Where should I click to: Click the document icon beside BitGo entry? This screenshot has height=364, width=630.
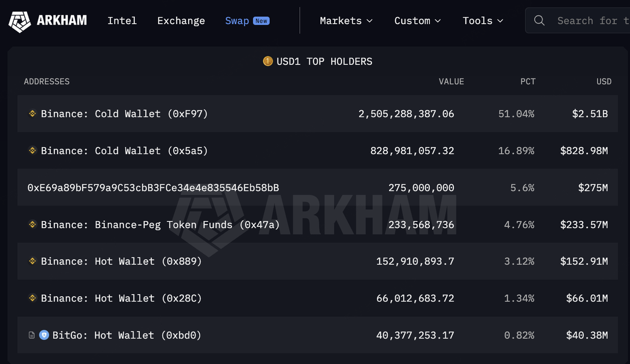point(31,335)
